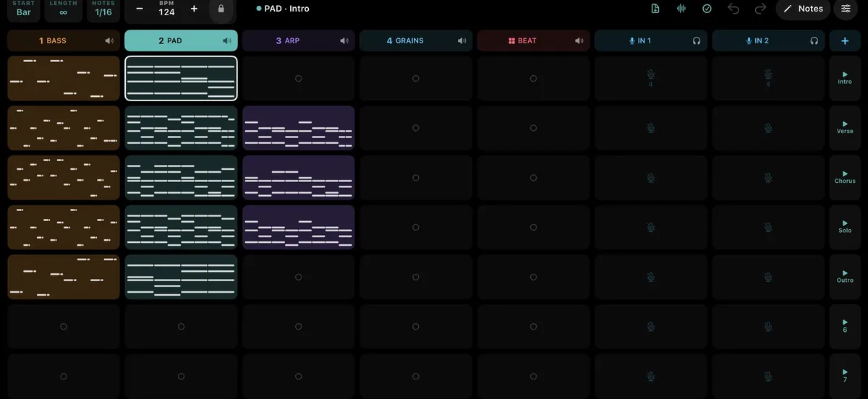Redo the last undone action
This screenshot has width=868, height=399.
(x=760, y=9)
